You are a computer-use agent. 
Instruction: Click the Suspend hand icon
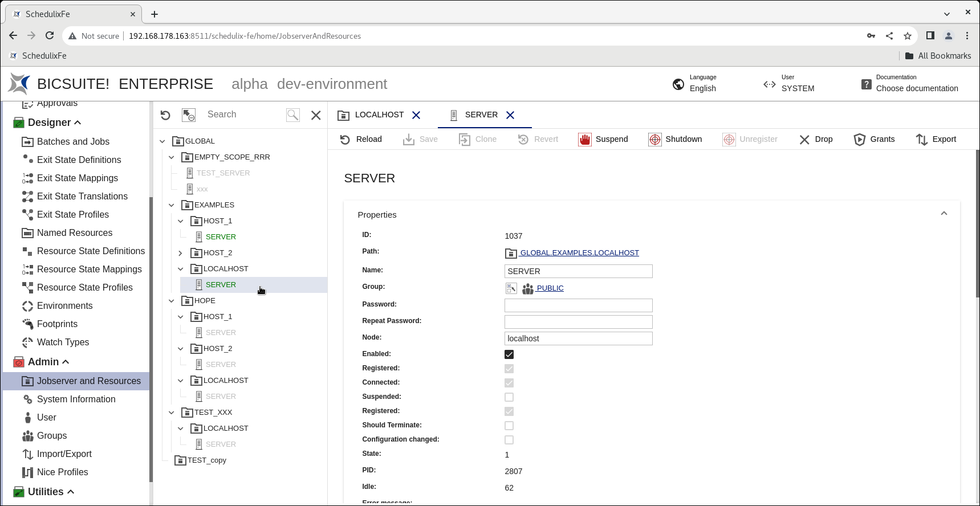(x=585, y=140)
